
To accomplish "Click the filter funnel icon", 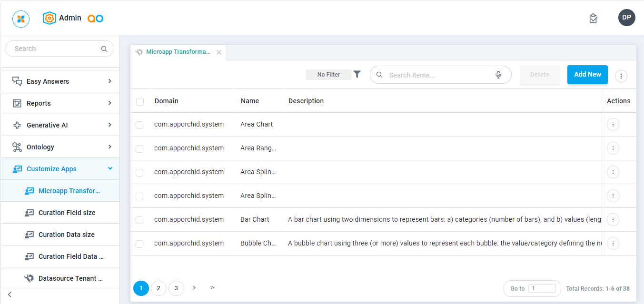I will click(357, 74).
